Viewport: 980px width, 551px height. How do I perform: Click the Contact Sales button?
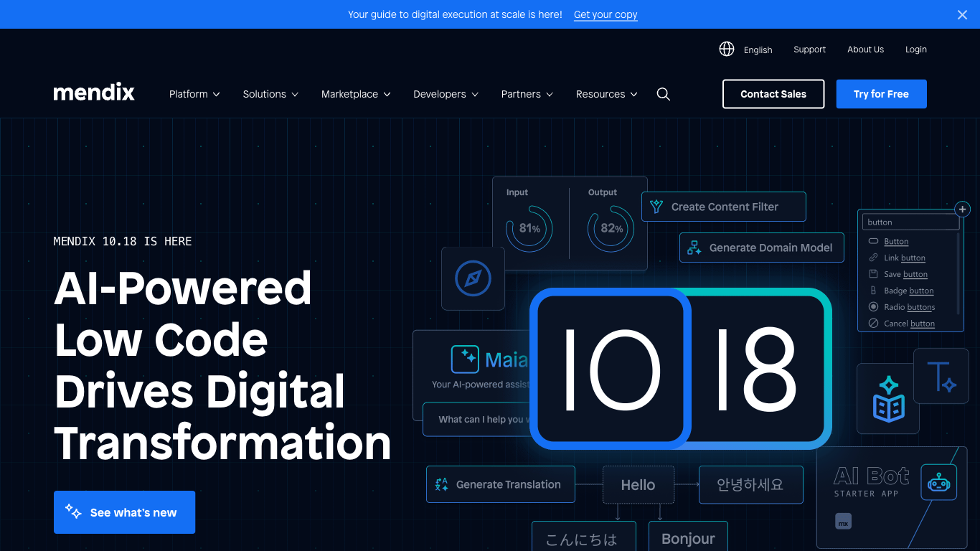[x=773, y=94]
